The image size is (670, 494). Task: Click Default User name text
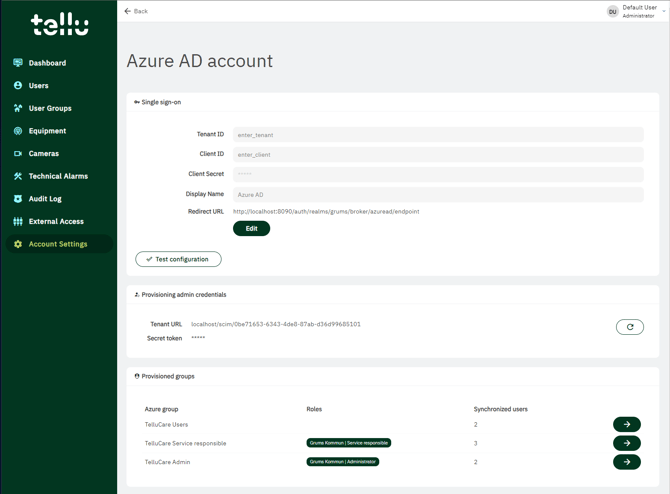coord(639,7)
